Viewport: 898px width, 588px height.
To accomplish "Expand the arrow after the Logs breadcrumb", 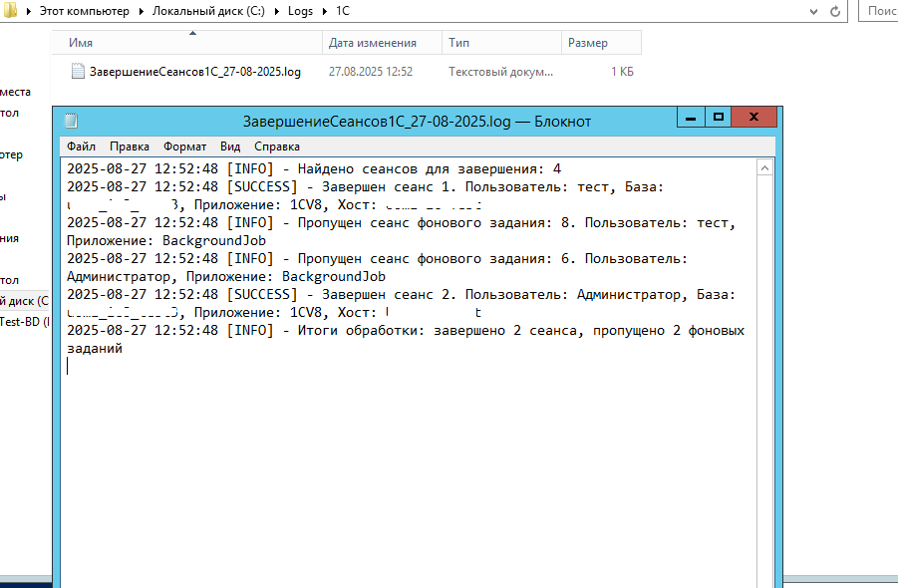I will [325, 11].
